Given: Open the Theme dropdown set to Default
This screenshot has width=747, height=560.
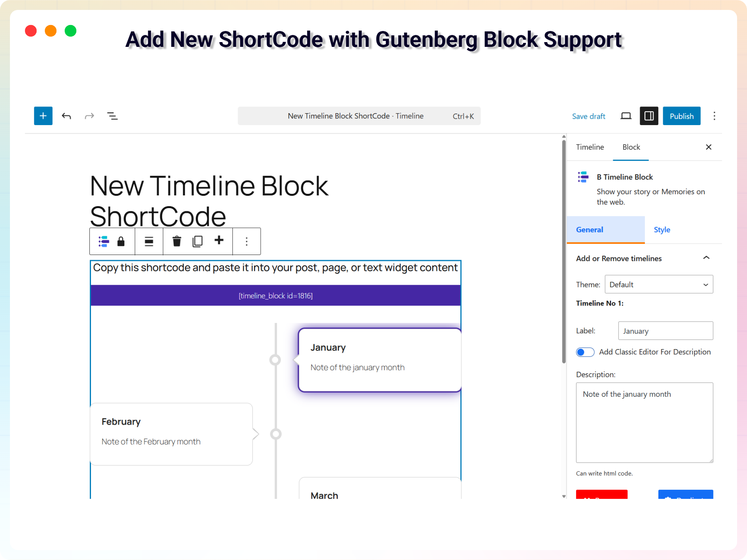Looking at the screenshot, I should click(x=658, y=284).
